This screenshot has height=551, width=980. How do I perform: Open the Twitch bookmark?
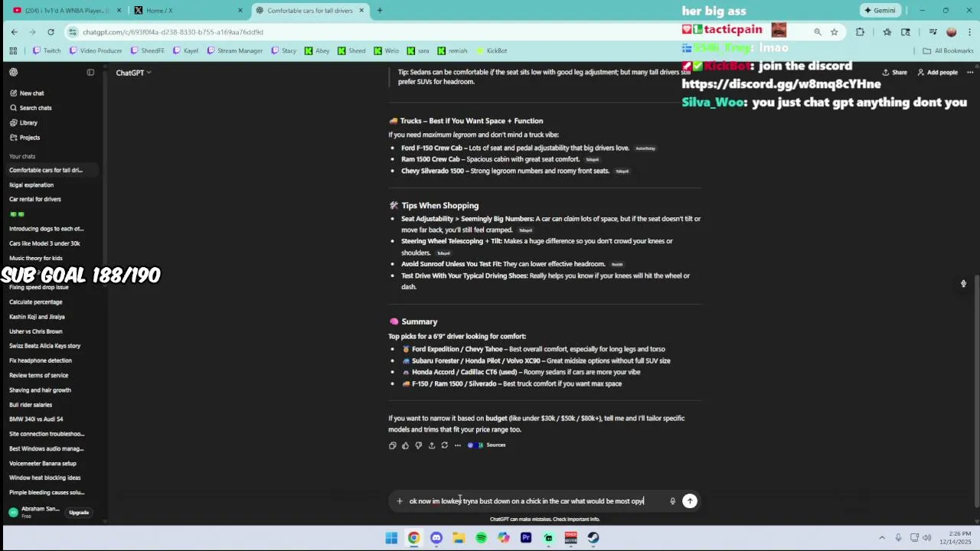47,51
